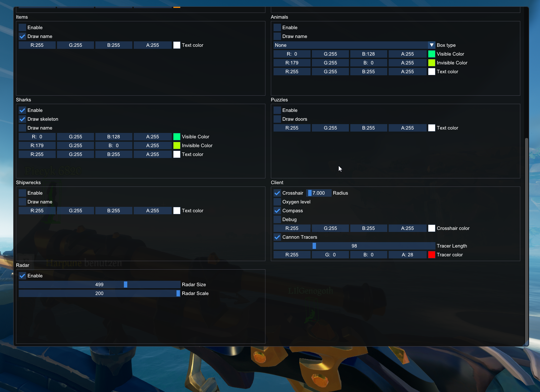Screen dimensions: 540x392
Task: Turn off the Compass option
Action: click(277, 211)
